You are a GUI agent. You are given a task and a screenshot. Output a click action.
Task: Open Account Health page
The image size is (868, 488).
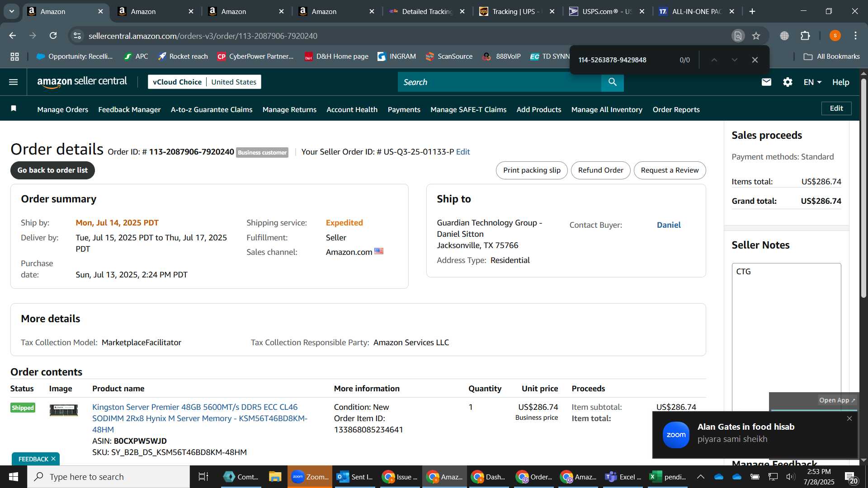352,109
